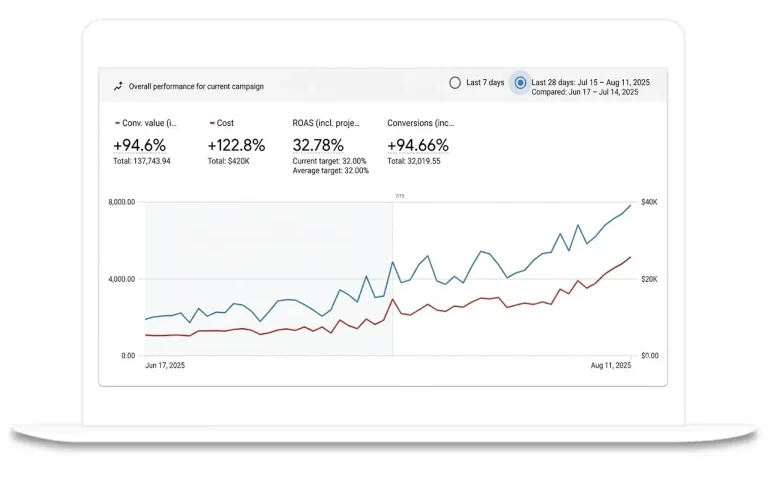Viewport: 768px width, 479px height.
Task: Click the trending arrow performance icon
Action: 118,86
